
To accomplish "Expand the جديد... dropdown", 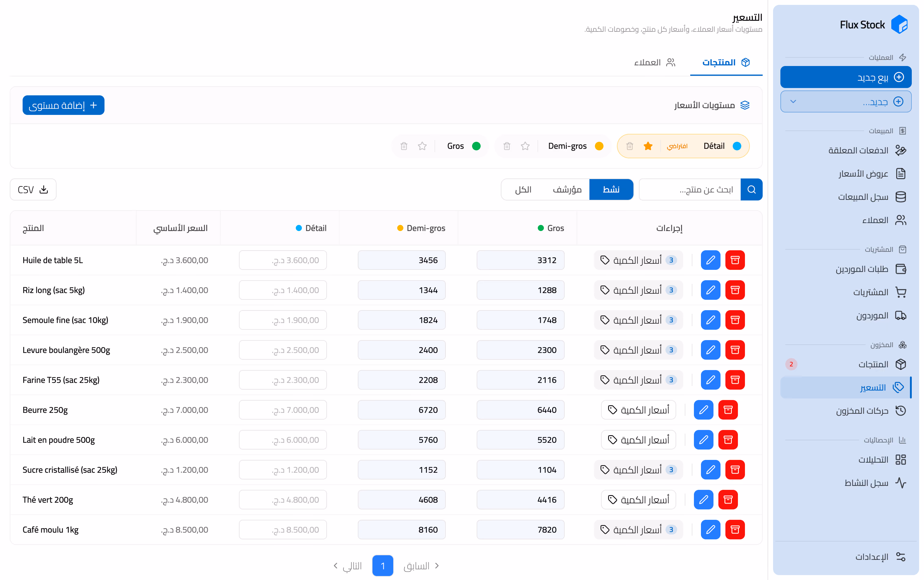I will [x=846, y=102].
